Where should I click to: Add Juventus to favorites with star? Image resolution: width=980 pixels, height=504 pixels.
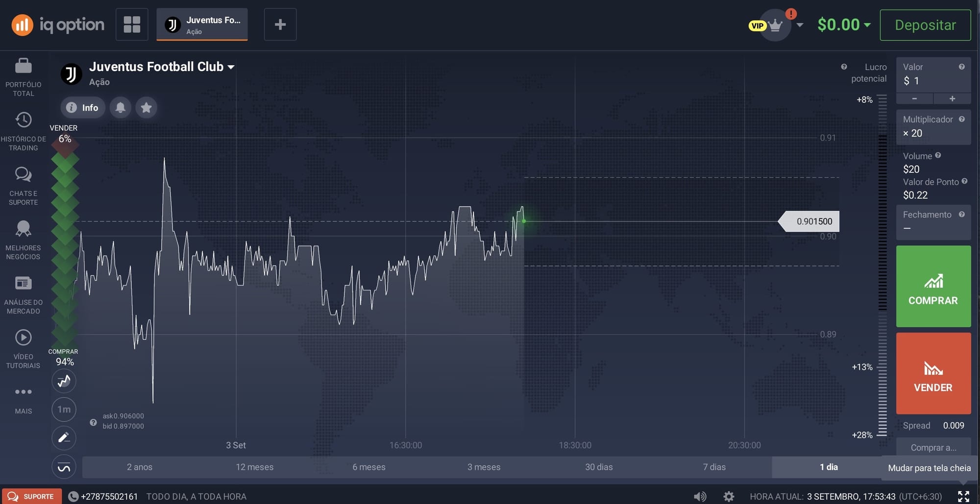click(146, 107)
